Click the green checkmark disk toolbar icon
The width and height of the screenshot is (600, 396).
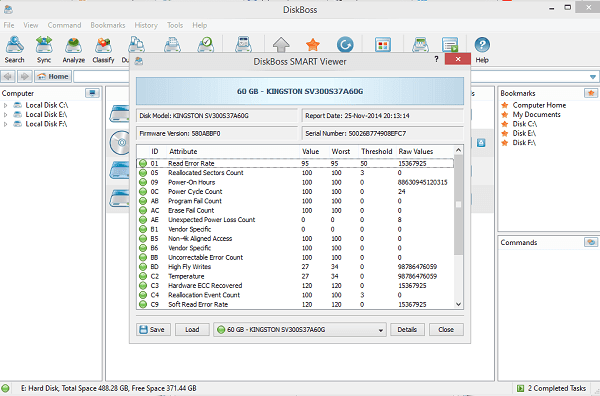coord(206,44)
